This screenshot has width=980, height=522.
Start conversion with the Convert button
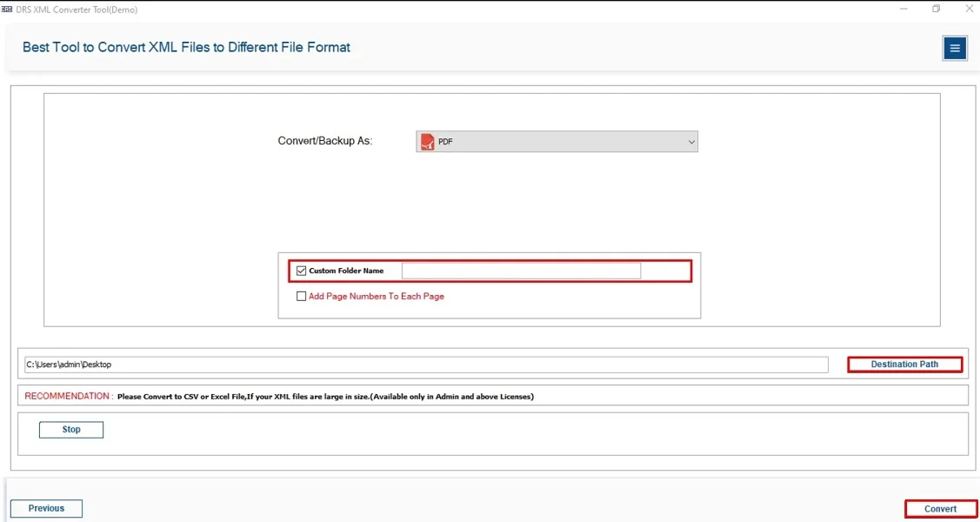pyautogui.click(x=940, y=509)
